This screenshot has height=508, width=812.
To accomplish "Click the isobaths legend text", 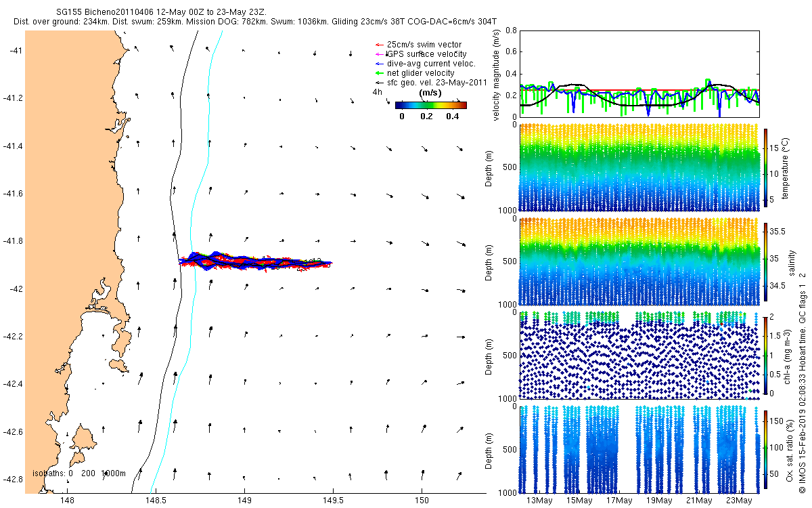I will coord(78,473).
